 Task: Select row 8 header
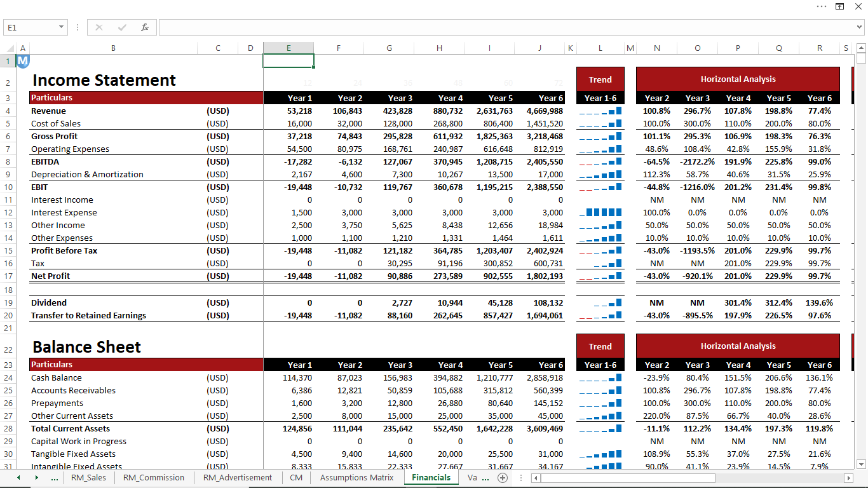8,162
